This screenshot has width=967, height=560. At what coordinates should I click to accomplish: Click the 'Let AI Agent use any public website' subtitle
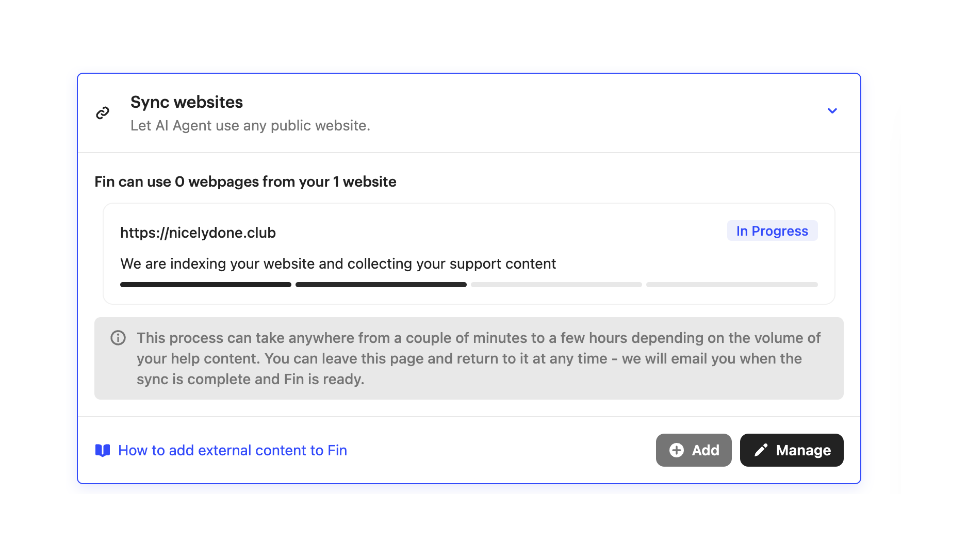coord(250,126)
